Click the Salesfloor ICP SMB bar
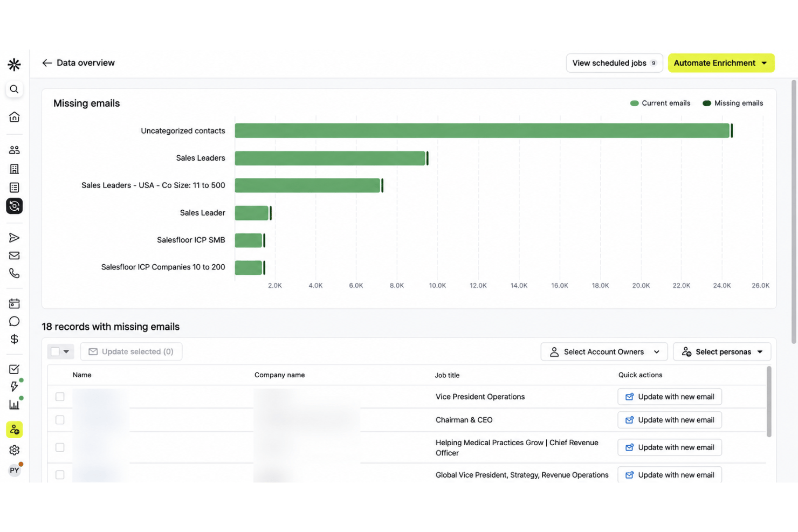This screenshot has width=798, height=532. (249, 240)
